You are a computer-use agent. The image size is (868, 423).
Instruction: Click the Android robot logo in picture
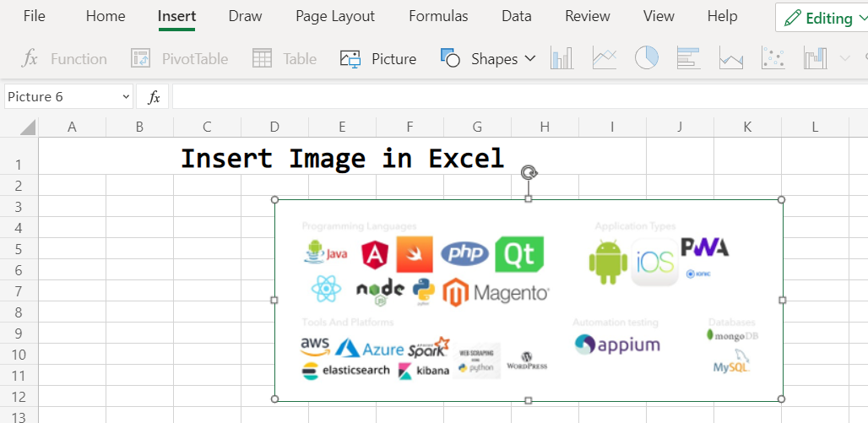[x=608, y=262]
